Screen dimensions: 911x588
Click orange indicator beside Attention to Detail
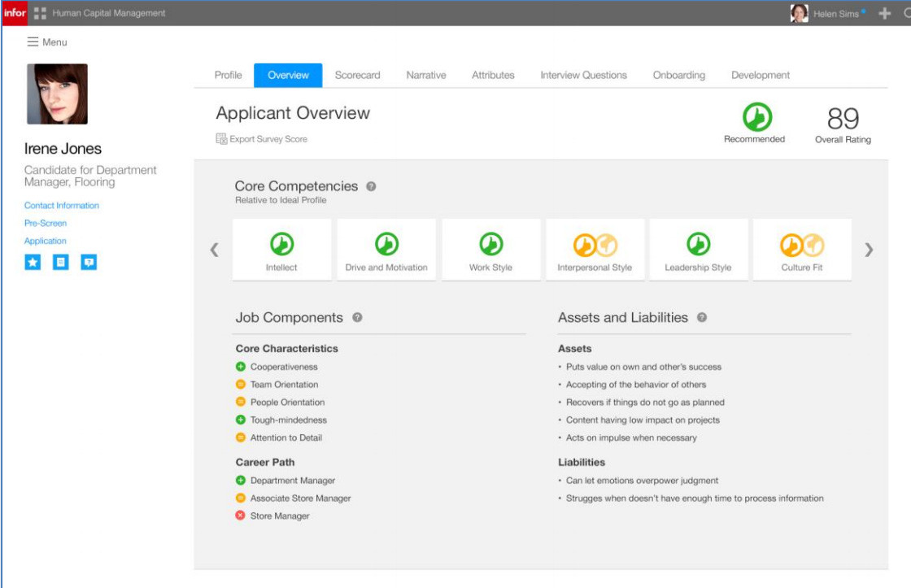click(241, 438)
